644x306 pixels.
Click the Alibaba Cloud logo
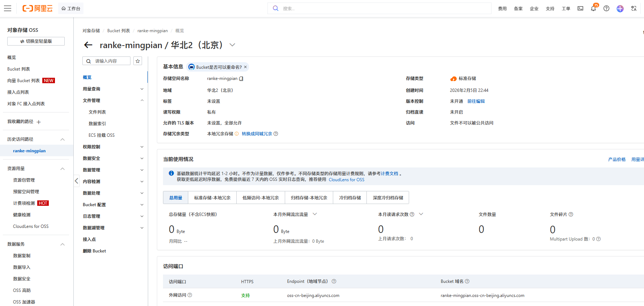click(x=38, y=8)
